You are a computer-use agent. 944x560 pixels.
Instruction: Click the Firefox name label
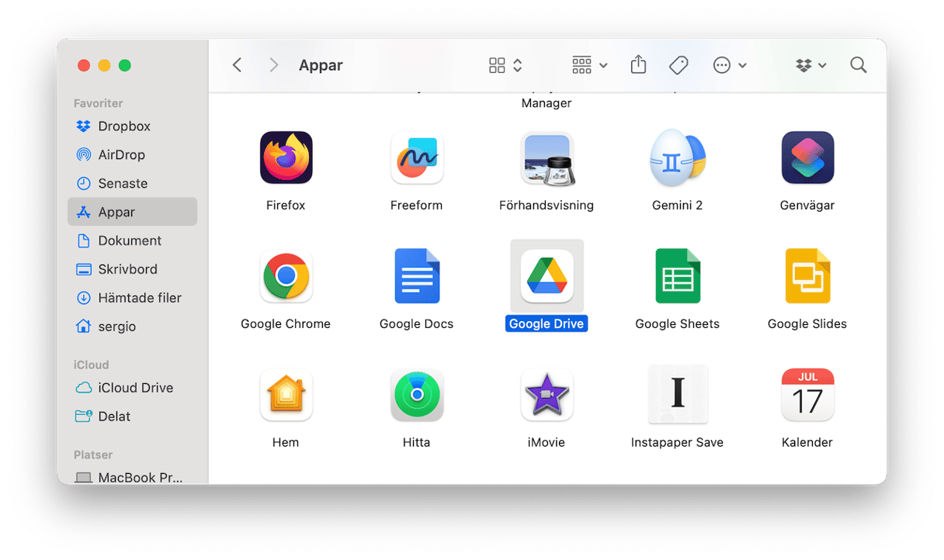pos(286,206)
